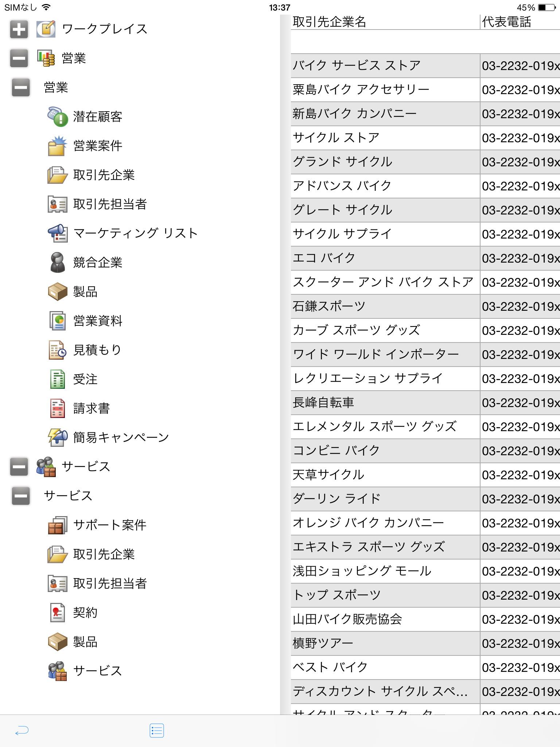Click the 営業案件 folder icon
The height and width of the screenshot is (747, 560).
tap(58, 146)
